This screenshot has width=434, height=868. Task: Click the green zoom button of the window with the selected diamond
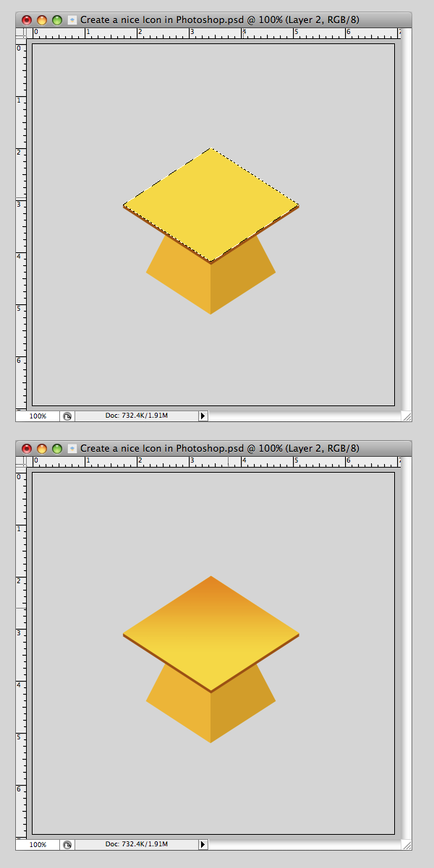[57, 20]
